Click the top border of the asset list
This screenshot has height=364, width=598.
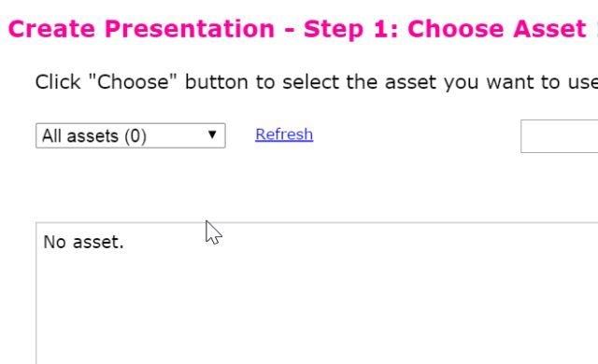(x=317, y=222)
